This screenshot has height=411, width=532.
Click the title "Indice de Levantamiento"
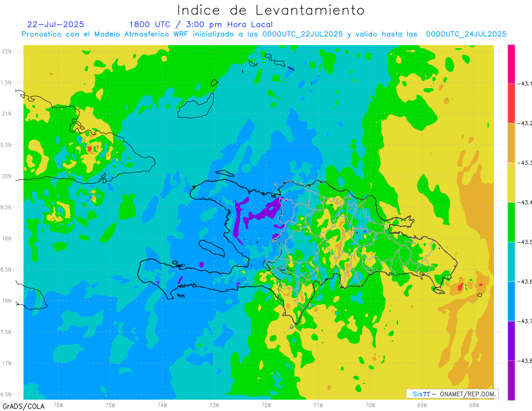pos(271,10)
